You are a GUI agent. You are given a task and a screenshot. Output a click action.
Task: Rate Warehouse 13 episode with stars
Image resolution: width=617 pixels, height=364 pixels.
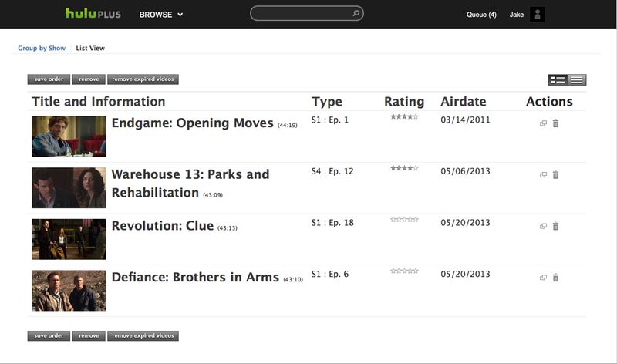click(404, 168)
